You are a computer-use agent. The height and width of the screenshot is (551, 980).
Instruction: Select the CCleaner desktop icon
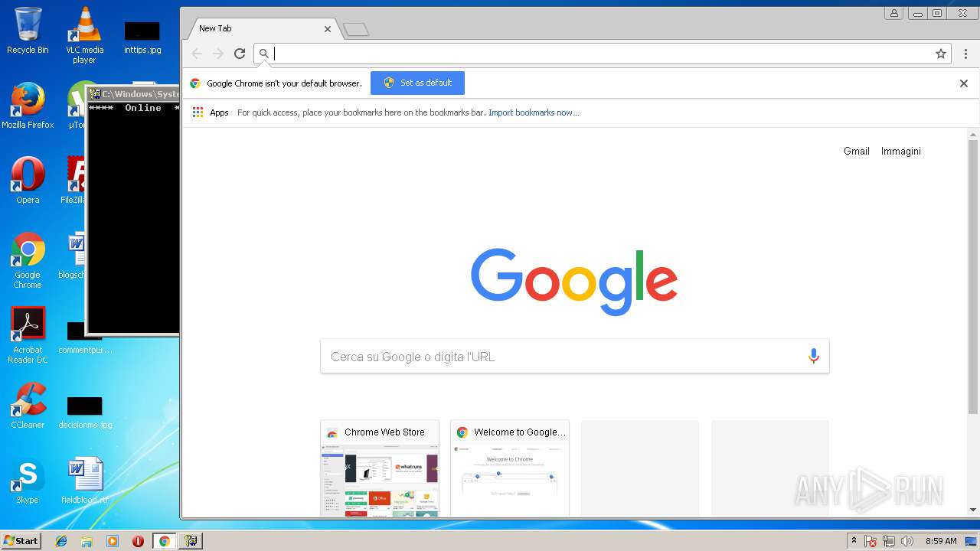click(x=28, y=406)
